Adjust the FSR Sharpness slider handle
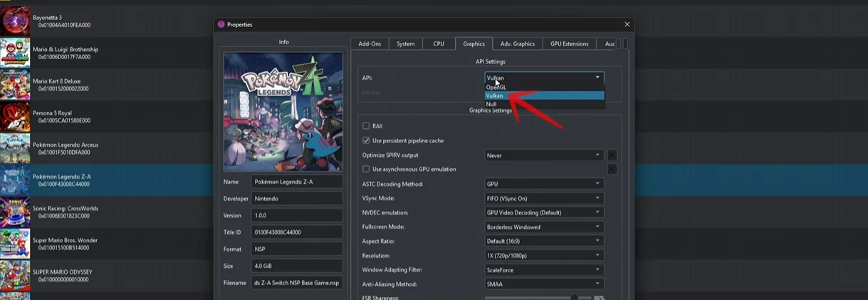 point(574,297)
